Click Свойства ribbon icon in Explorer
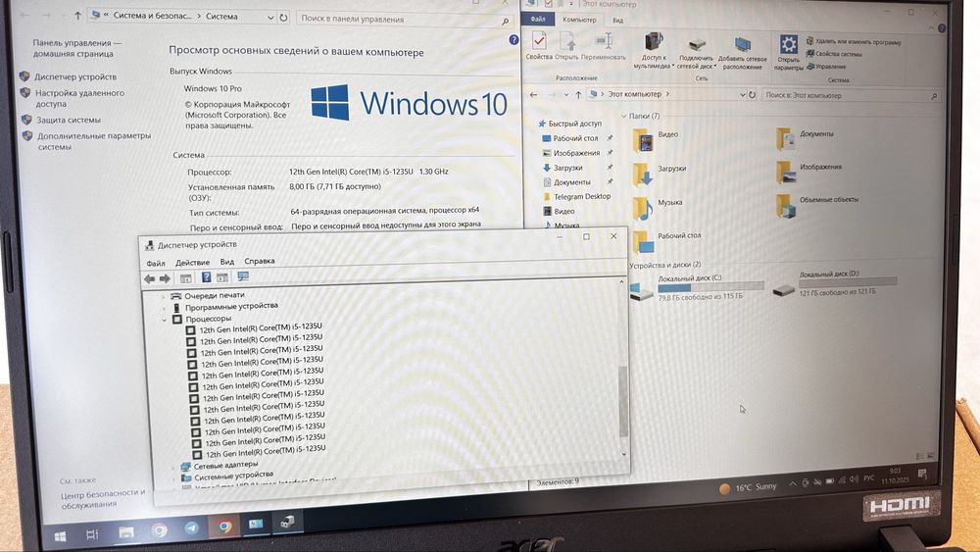The height and width of the screenshot is (552, 980). click(x=539, y=45)
